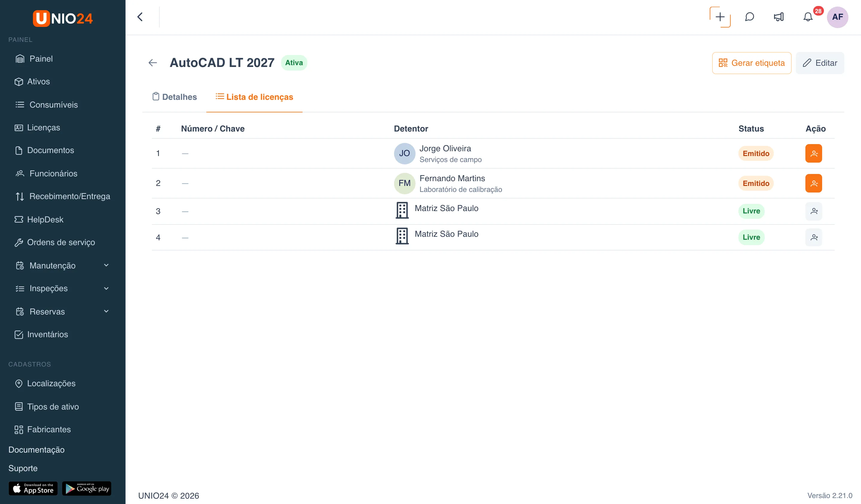This screenshot has width=861, height=504.
Task: Assign license number 4 to a user
Action: (813, 237)
